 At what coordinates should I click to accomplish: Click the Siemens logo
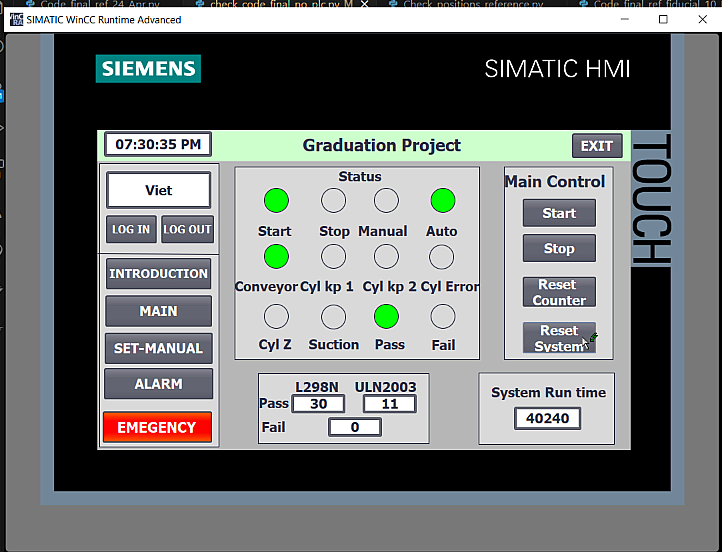point(148,69)
